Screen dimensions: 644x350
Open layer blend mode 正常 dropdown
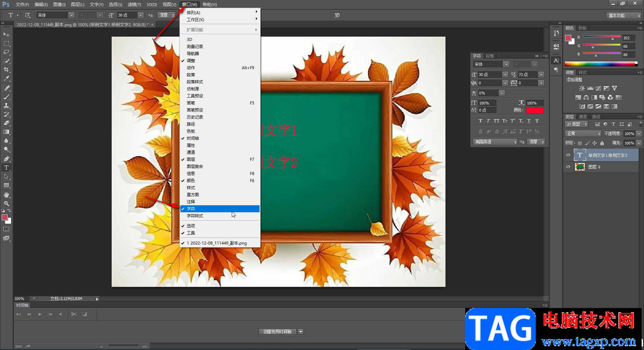[583, 133]
